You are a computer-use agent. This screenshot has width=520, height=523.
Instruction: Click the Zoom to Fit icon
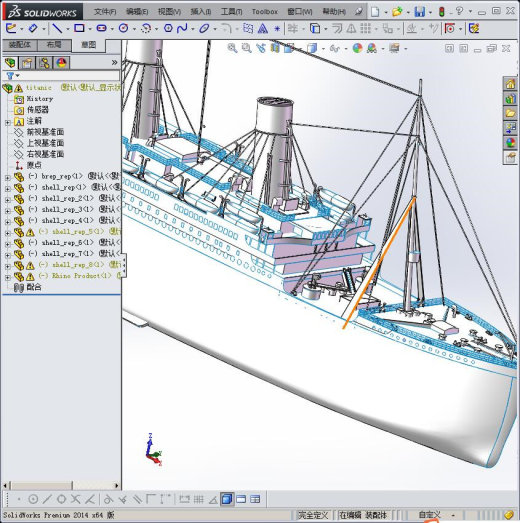click(232, 48)
